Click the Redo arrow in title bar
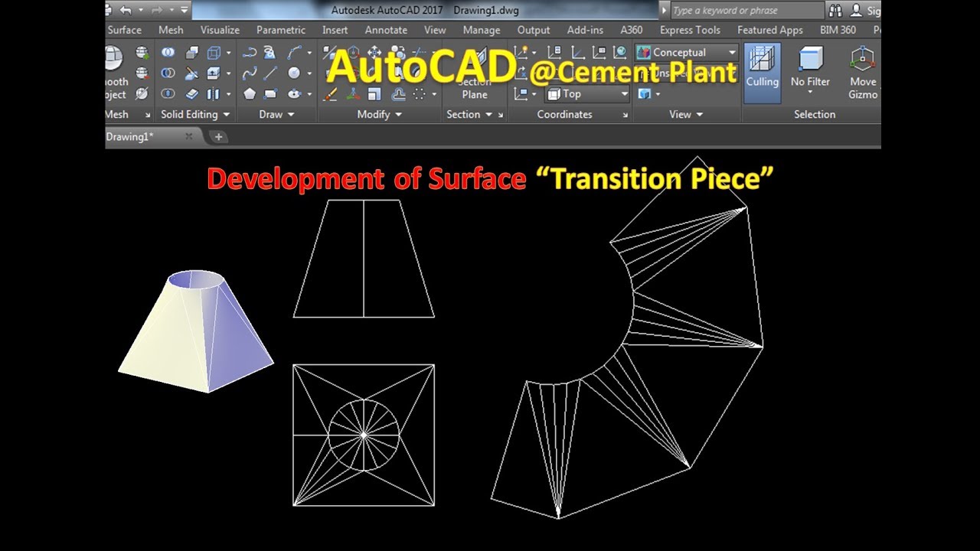The image size is (980, 551). [158, 11]
